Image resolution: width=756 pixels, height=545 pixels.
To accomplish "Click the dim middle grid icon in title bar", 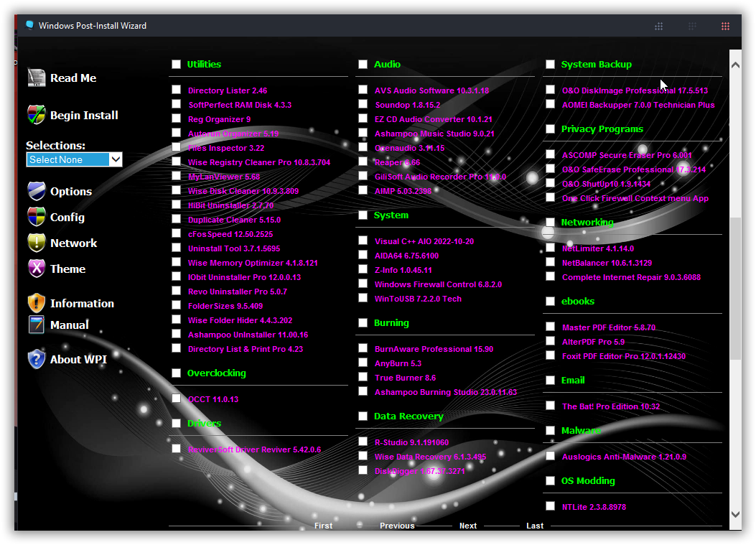I will click(692, 26).
